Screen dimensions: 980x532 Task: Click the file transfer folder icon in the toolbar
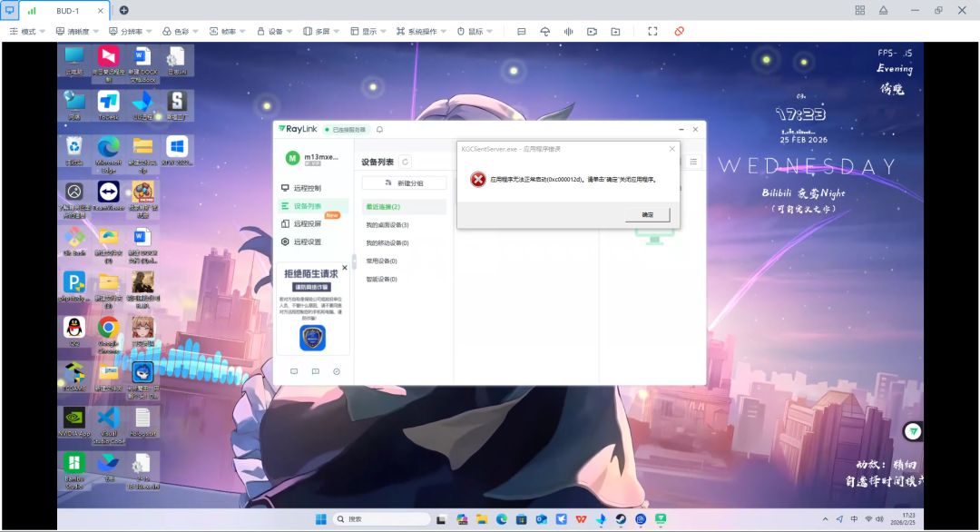pyautogui.click(x=615, y=31)
